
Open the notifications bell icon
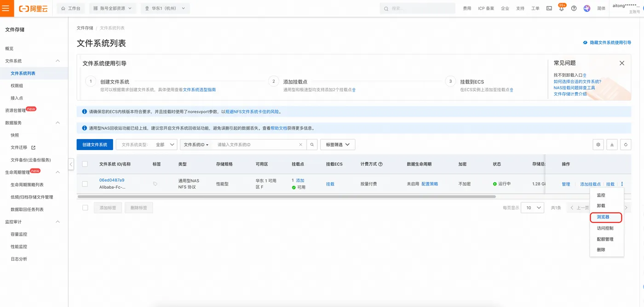point(562,8)
